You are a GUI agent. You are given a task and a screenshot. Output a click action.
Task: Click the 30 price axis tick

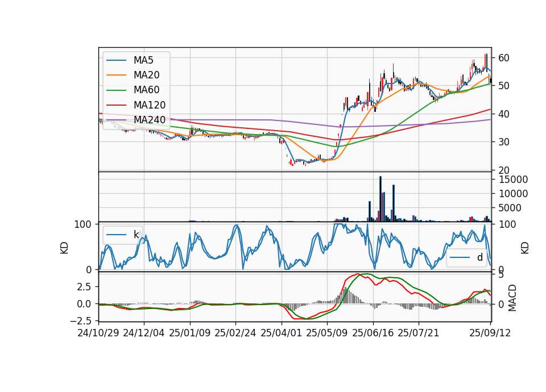click(x=504, y=142)
